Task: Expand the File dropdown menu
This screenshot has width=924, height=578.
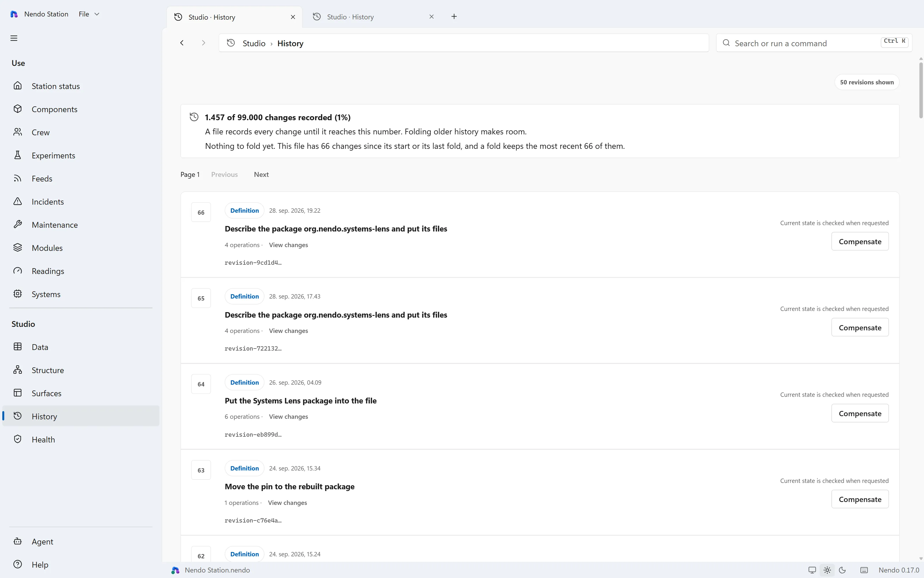Action: pyautogui.click(x=89, y=14)
